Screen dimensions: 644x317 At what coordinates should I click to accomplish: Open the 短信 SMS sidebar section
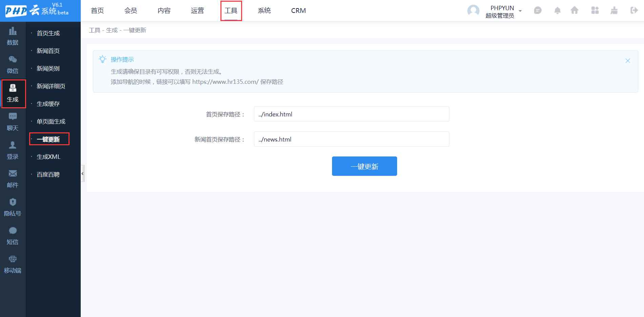click(13, 236)
